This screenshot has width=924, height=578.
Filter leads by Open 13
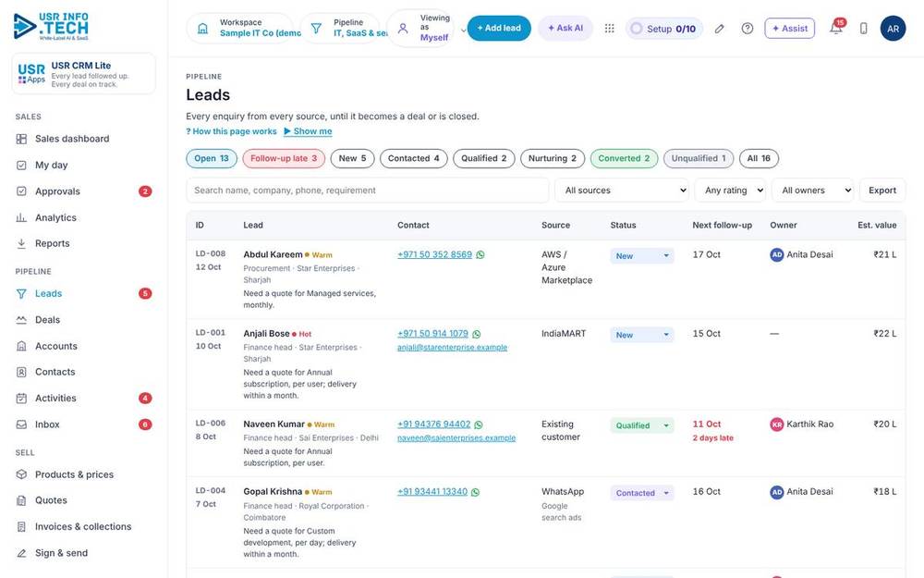(212, 158)
